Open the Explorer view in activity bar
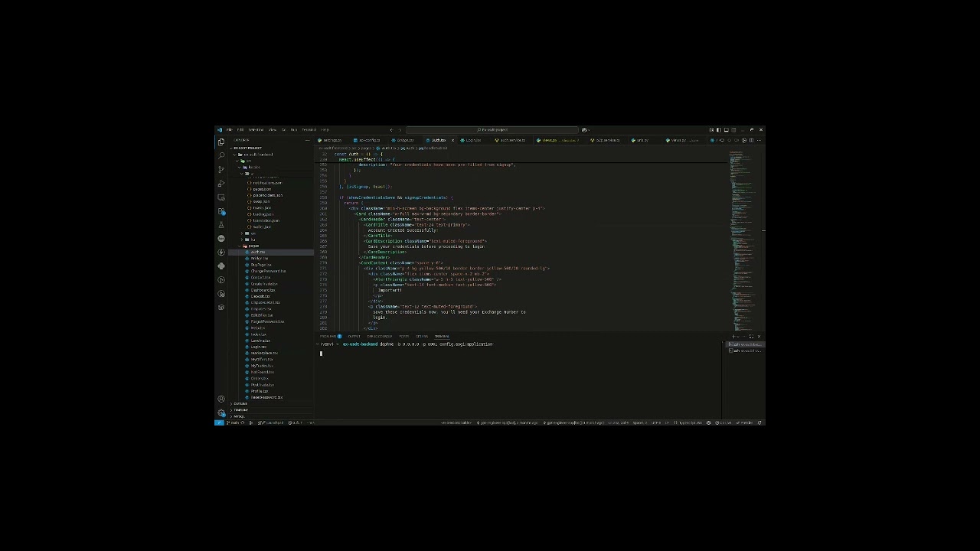 [x=220, y=142]
